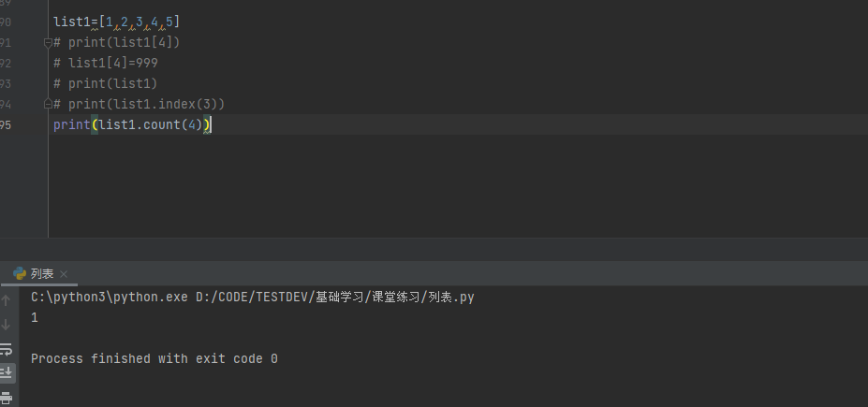
Task: Click the print icon in run panel
Action: [x=7, y=397]
